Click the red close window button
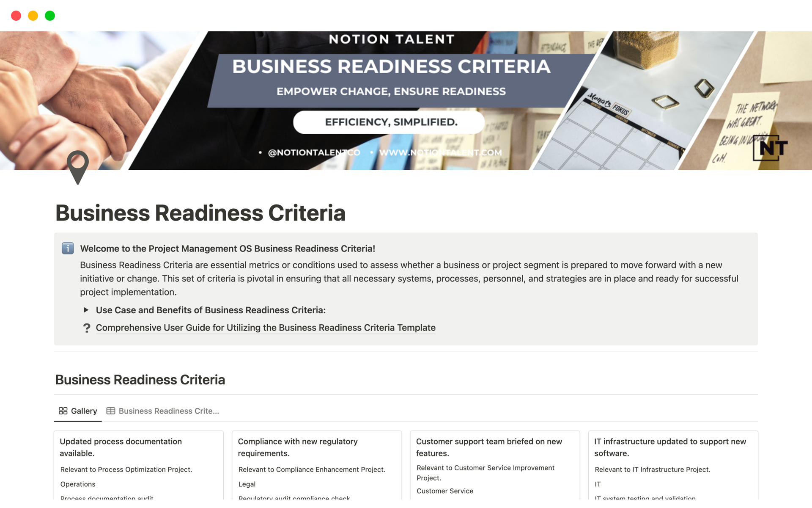812x508 pixels. pos(16,16)
